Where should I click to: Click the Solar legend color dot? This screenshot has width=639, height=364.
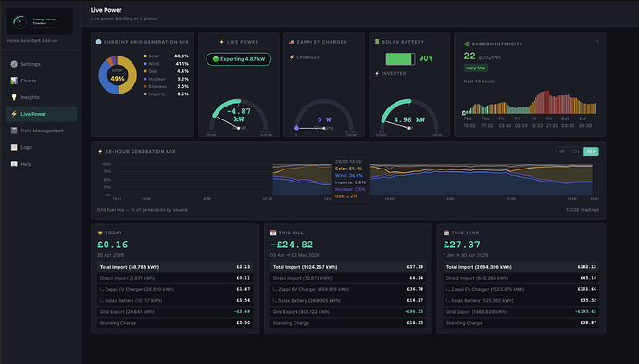145,56
